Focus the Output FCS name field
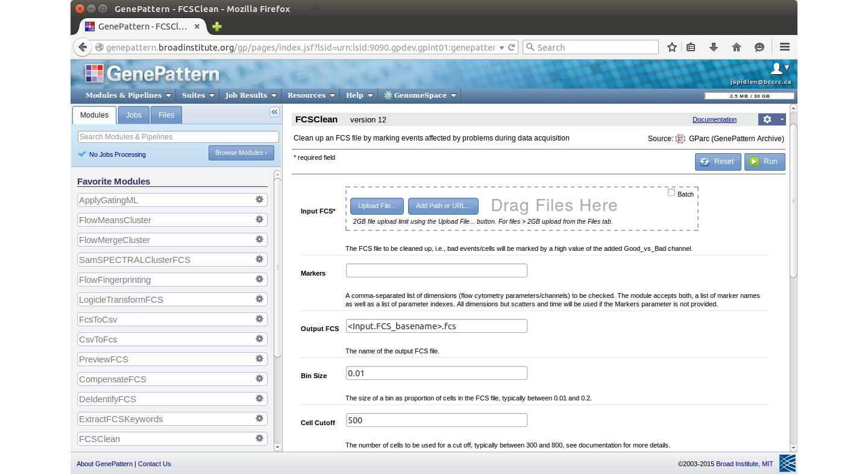 click(x=436, y=326)
